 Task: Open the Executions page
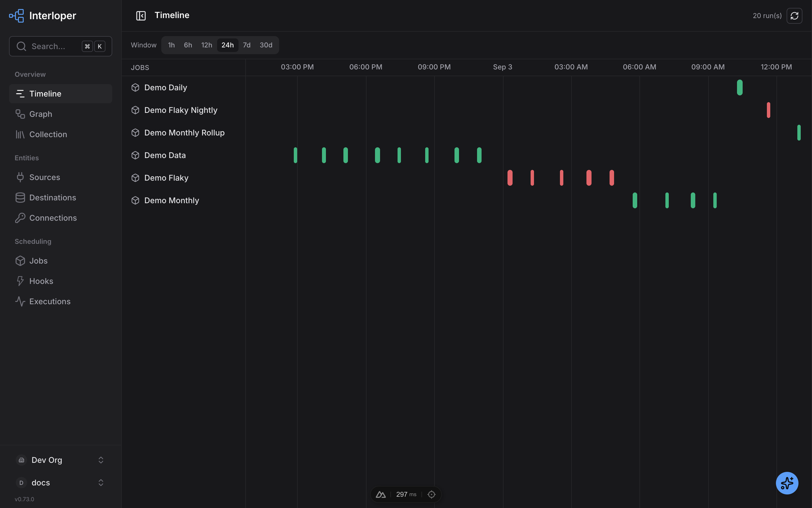(61, 301)
